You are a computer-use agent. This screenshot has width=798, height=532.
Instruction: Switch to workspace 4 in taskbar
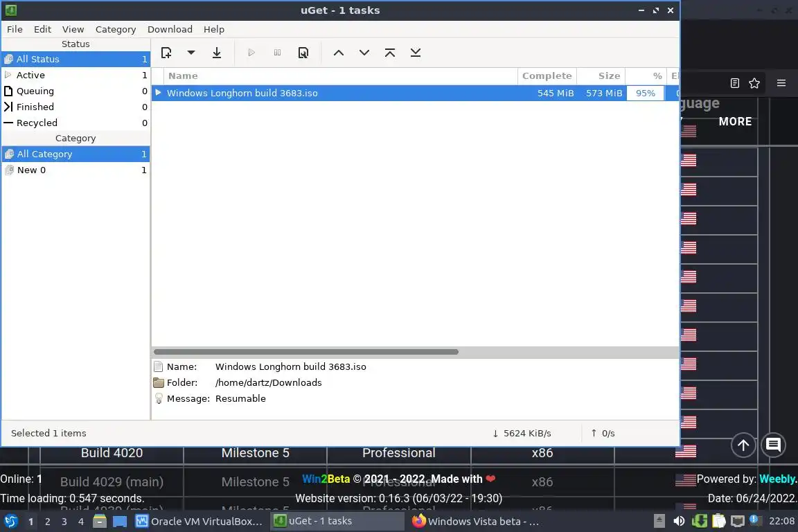[x=81, y=522]
